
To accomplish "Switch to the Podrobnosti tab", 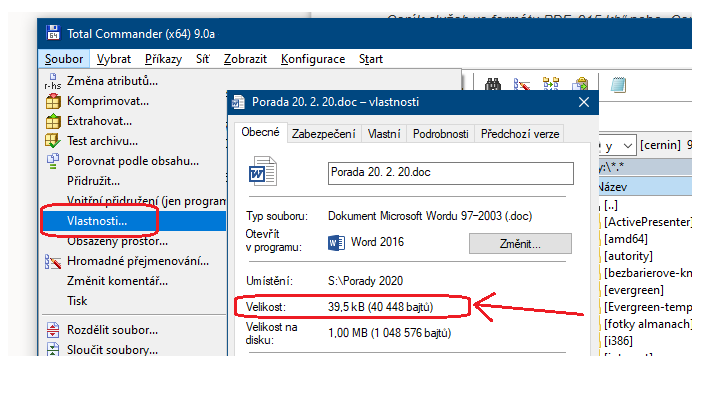I will tap(440, 134).
